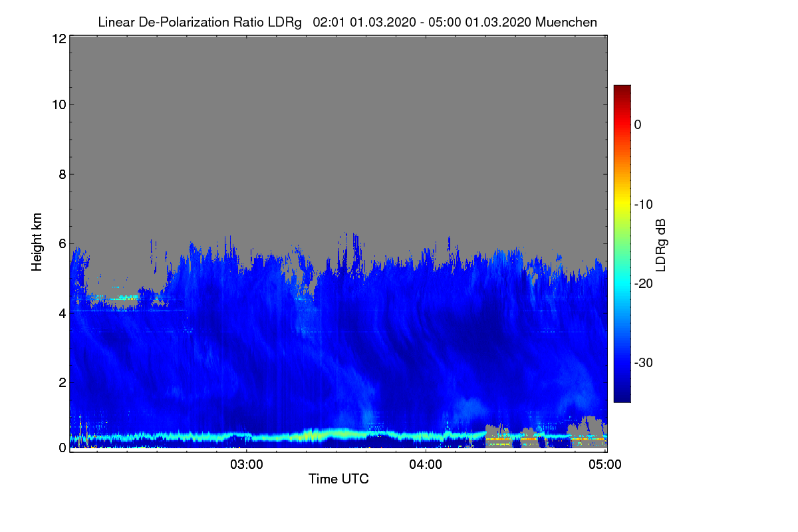Click the 10 km height tick label
This screenshot has height=532, width=798.
pyautogui.click(x=58, y=104)
